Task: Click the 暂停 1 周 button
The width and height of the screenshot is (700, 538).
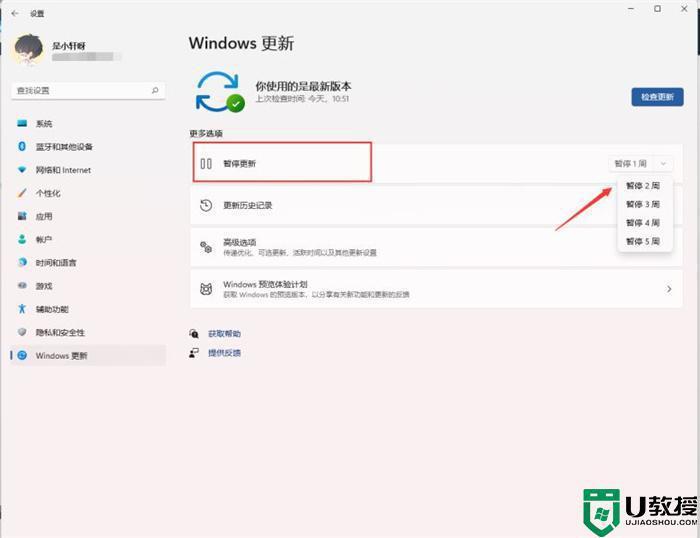Action: (x=630, y=164)
